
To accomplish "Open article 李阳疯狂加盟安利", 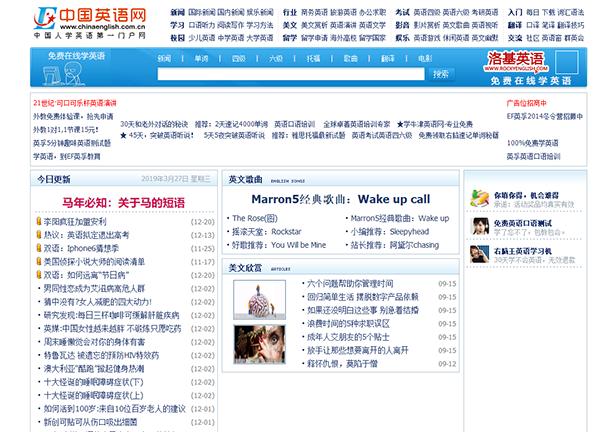I will [x=75, y=222].
